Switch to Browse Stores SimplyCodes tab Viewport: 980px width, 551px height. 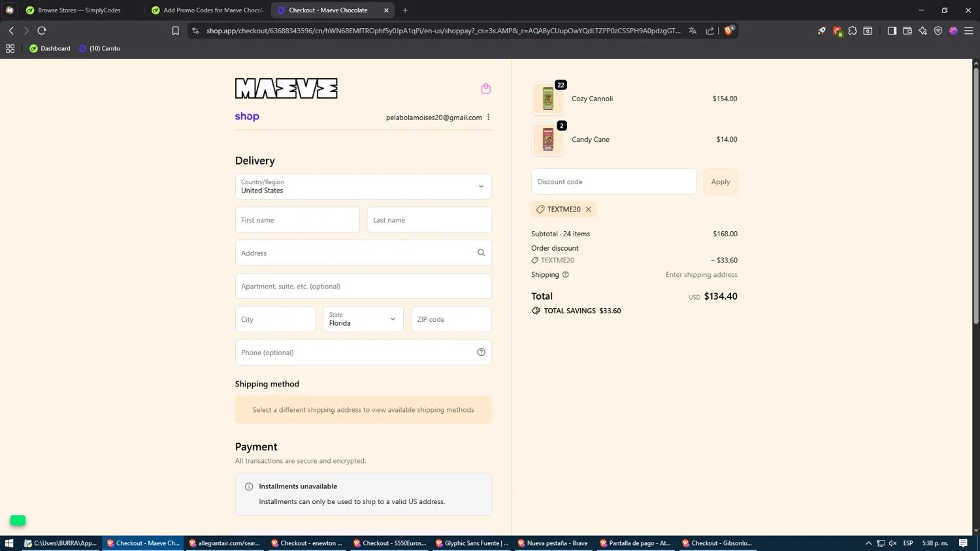click(x=79, y=10)
